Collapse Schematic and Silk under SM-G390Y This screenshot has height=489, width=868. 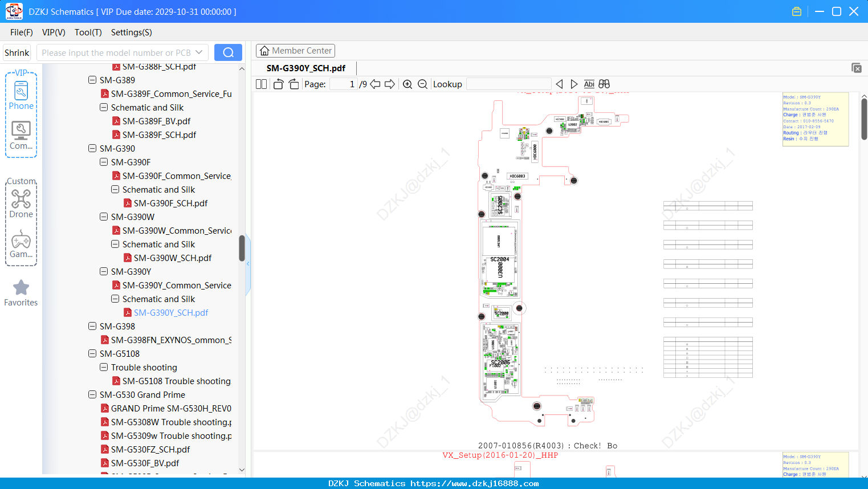click(115, 299)
